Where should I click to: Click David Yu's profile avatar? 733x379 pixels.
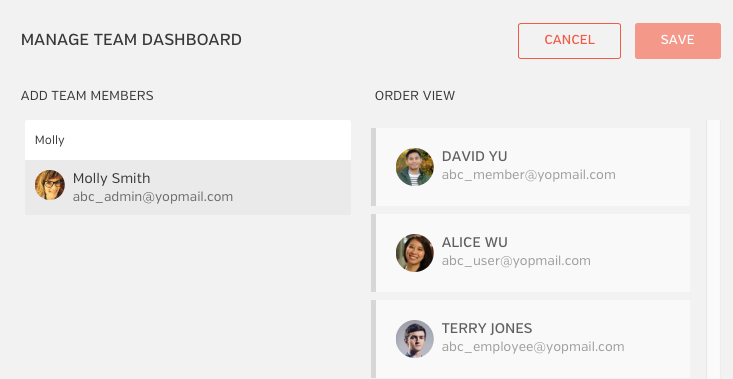click(x=415, y=167)
